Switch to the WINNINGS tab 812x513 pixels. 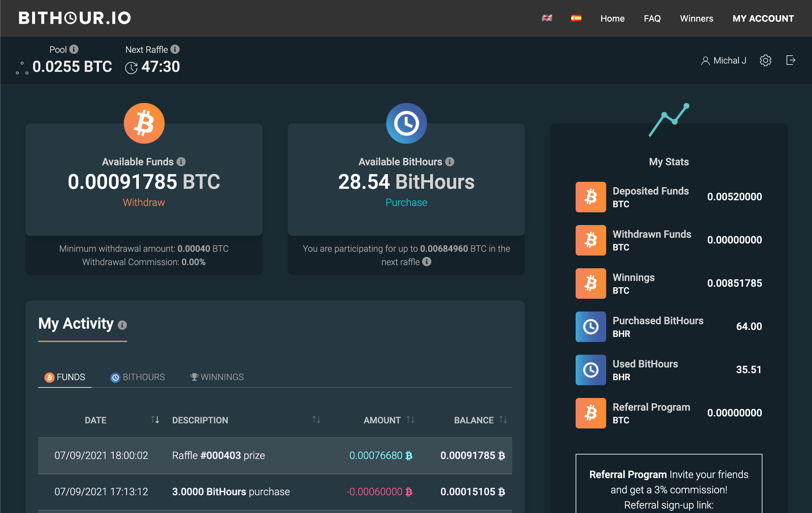[217, 377]
